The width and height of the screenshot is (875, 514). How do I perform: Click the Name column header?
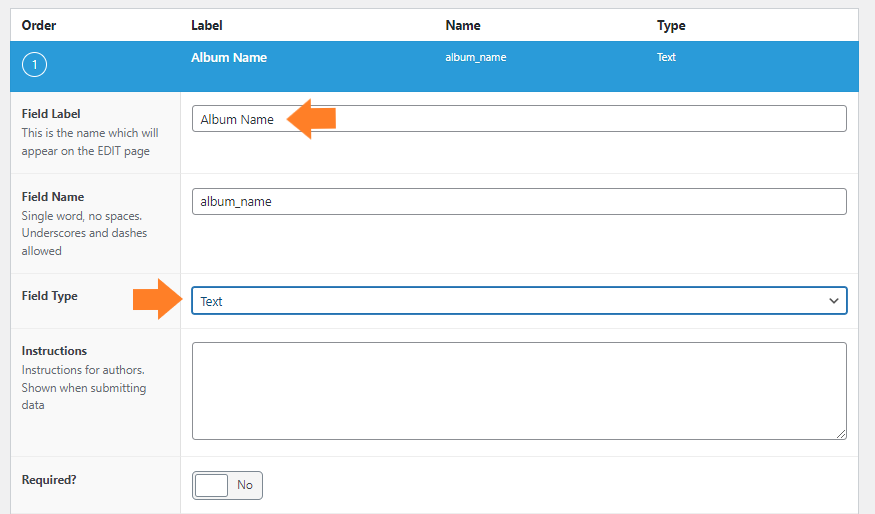click(x=463, y=25)
